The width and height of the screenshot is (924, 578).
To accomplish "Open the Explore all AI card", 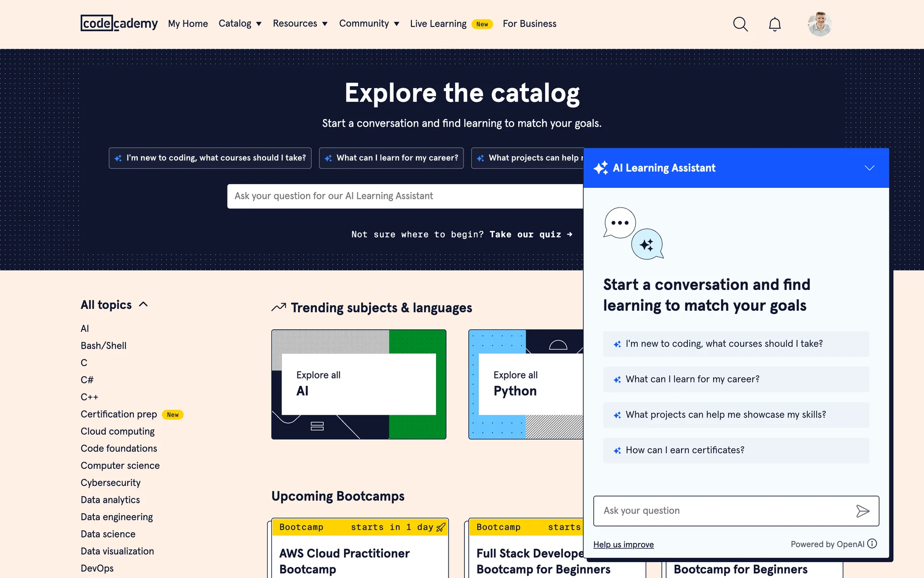I will click(x=359, y=384).
